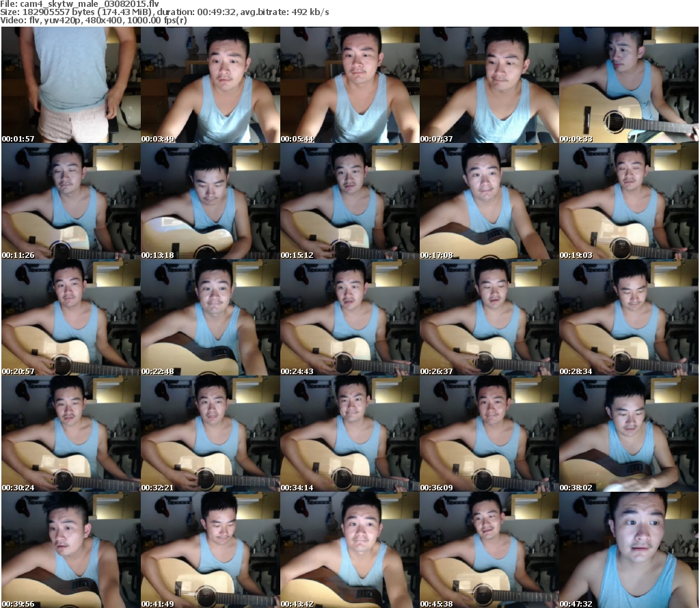Select the thumbnail stamped 00:38:02
700x608 pixels.
pyautogui.click(x=629, y=434)
